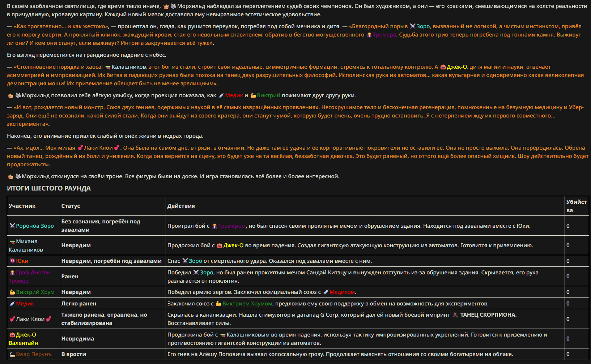The height and width of the screenshot is (364, 591).
Task: Click status 'Ранен' in Тремер row
Action: click(70, 277)
